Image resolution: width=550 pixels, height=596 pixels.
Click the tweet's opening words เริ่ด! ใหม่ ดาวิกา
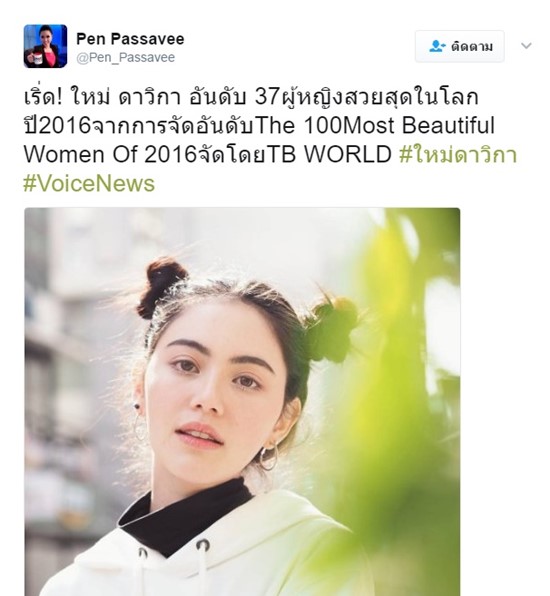point(102,97)
